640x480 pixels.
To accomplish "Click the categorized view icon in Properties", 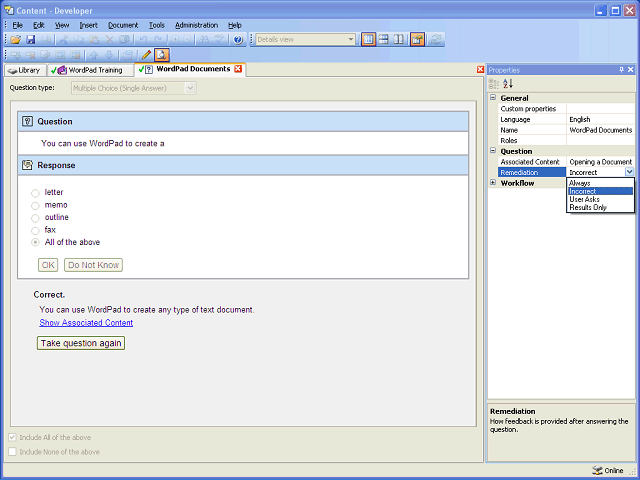I will 494,84.
